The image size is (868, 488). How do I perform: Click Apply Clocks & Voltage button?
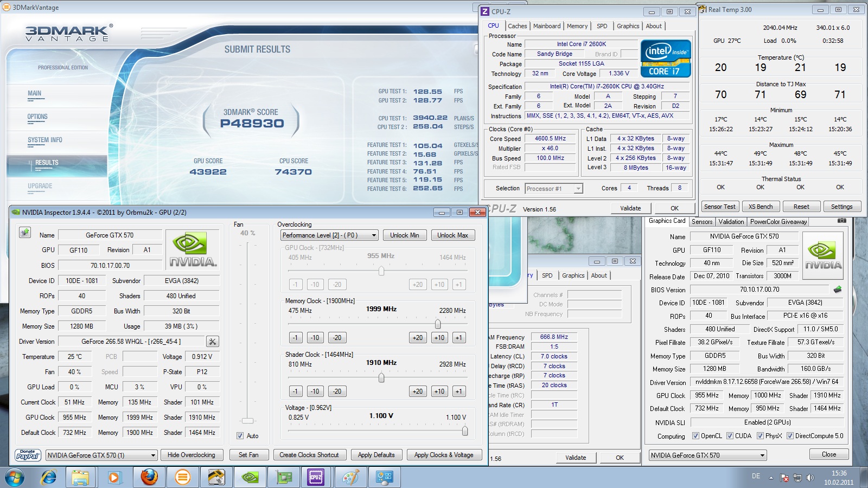(x=443, y=455)
